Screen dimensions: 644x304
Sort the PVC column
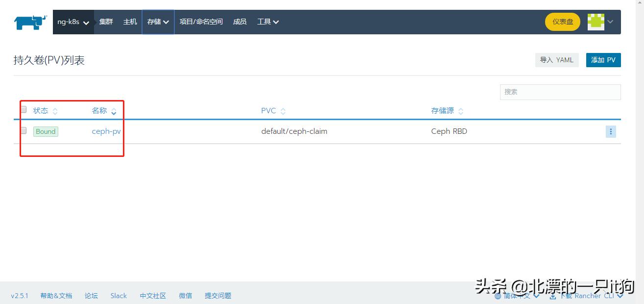[283, 111]
